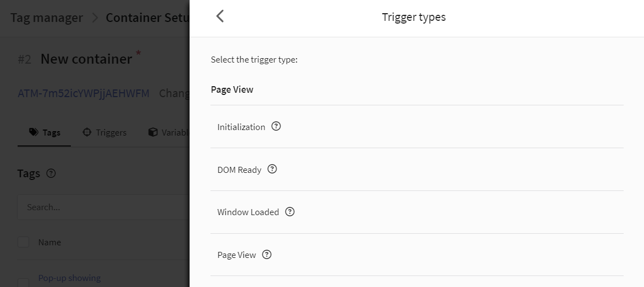This screenshot has height=287, width=644.
Task: Select the Page View trigger row
Action: (x=417, y=255)
